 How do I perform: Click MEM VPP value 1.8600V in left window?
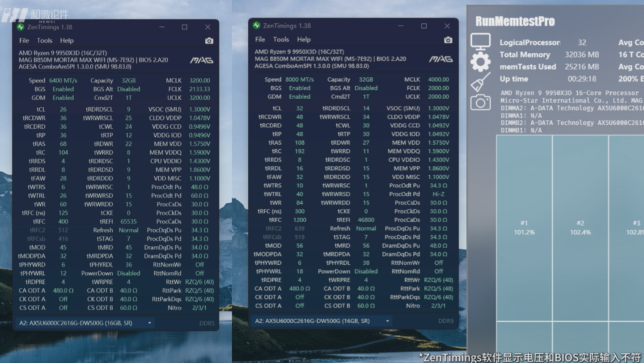point(199,170)
